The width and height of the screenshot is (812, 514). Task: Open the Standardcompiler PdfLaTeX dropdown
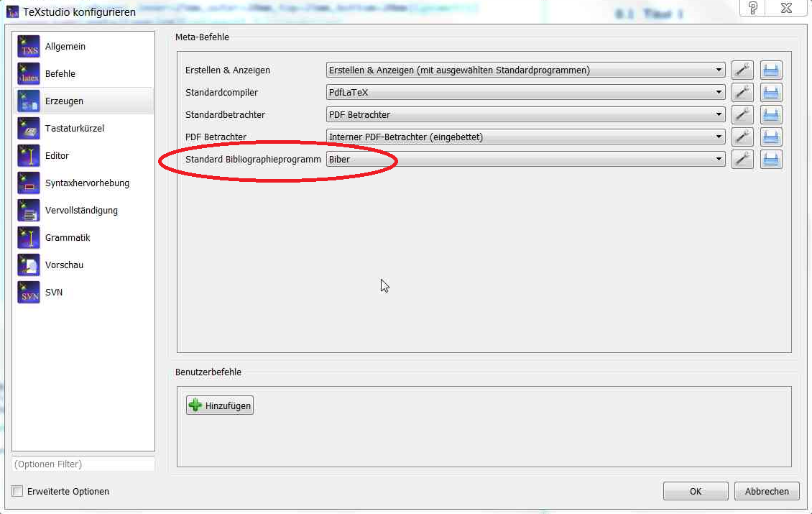click(525, 92)
